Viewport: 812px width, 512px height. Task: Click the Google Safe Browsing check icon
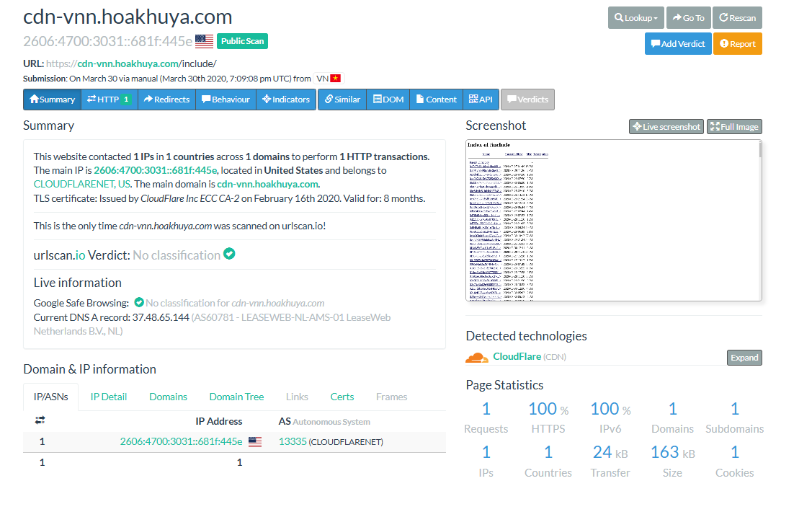139,303
